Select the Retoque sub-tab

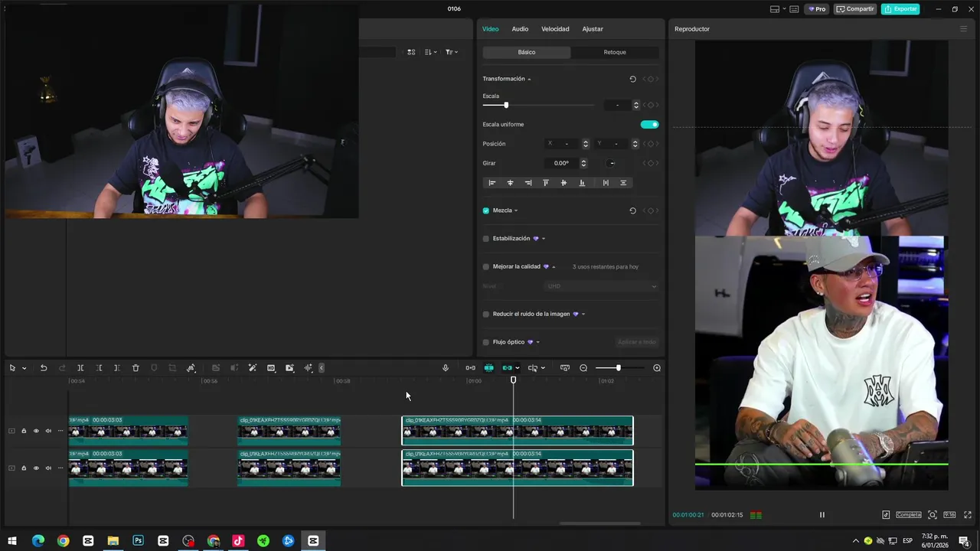point(615,52)
